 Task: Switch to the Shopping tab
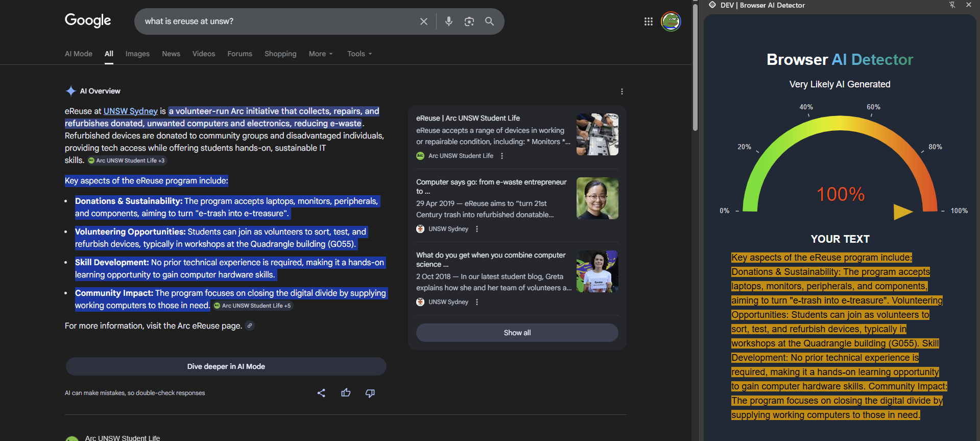[x=280, y=54]
